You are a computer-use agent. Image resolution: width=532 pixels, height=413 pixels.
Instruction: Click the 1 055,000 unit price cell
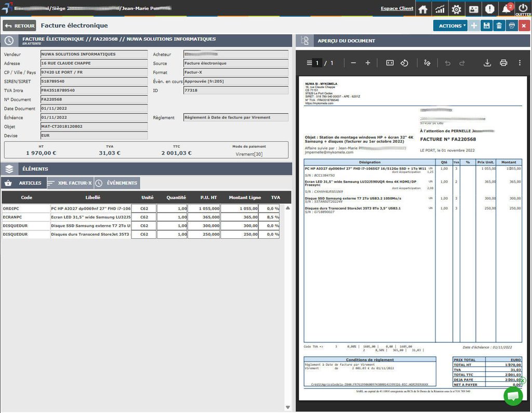(x=204, y=209)
